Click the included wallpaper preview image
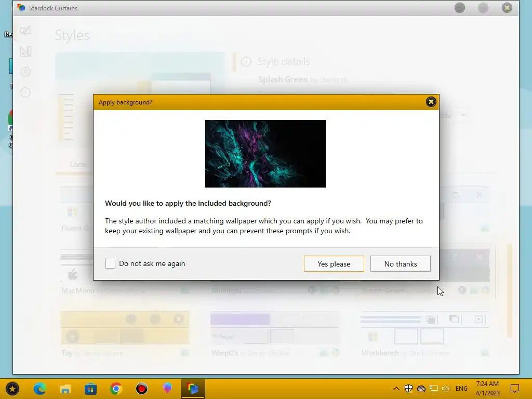Screen dimensions: 532x399 coord(265,154)
